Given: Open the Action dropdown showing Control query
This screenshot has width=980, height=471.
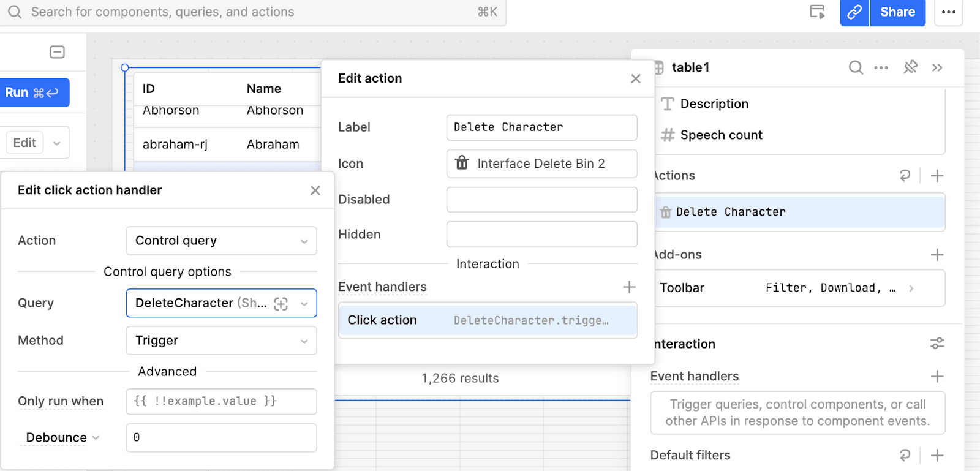Looking at the screenshot, I should pos(221,241).
